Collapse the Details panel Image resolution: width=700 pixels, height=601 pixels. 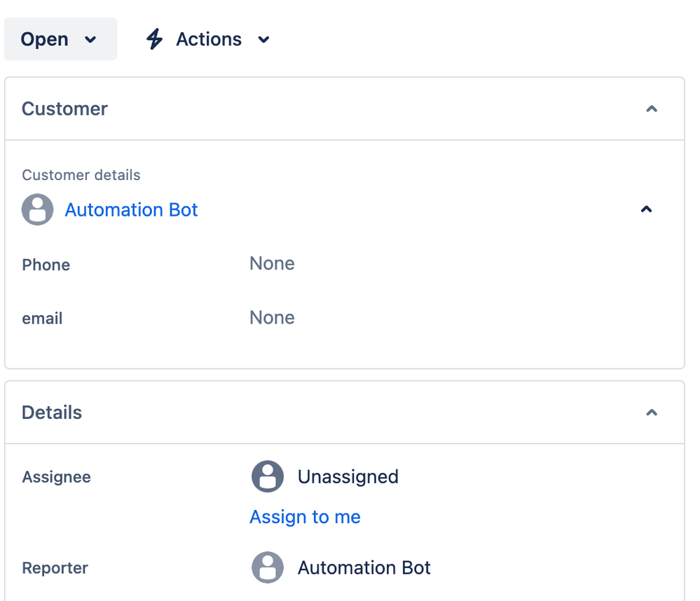pos(652,413)
